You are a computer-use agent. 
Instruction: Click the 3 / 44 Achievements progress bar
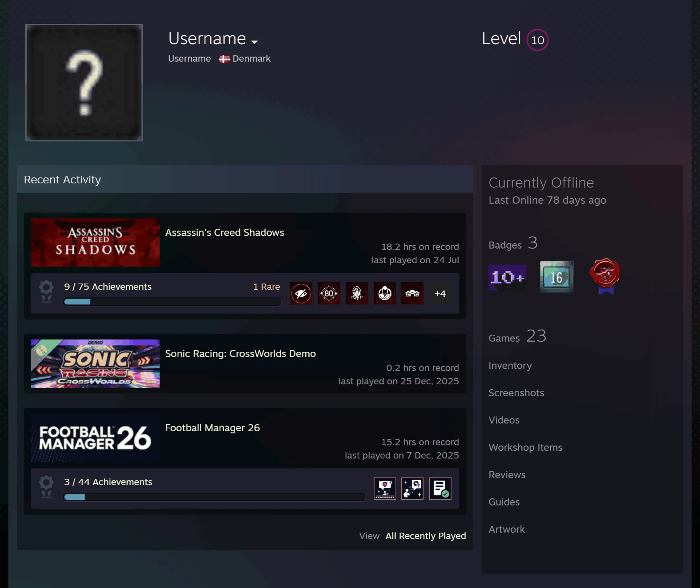214,497
